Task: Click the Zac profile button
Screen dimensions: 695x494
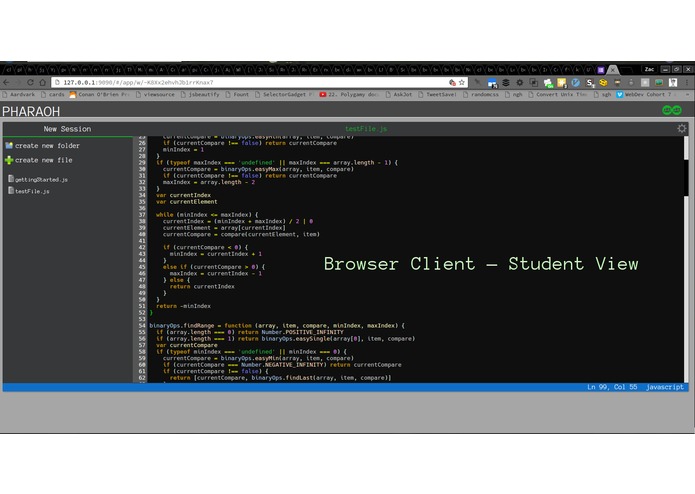Action: click(x=649, y=69)
